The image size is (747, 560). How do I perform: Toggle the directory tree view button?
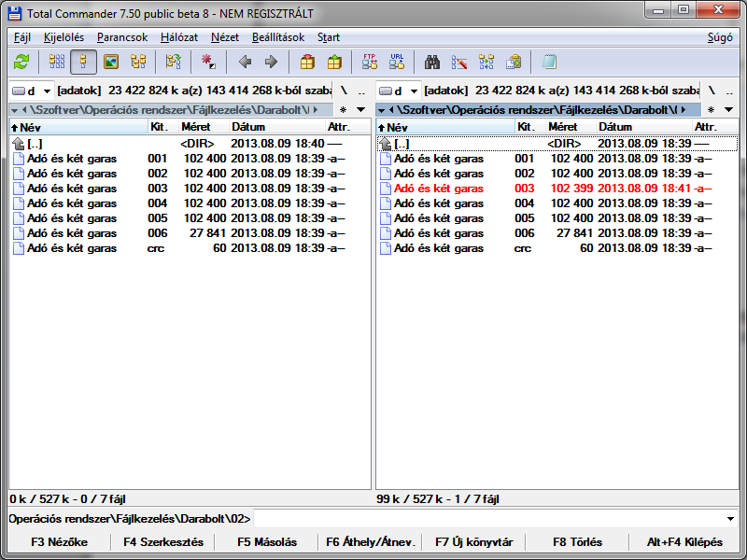(x=138, y=62)
